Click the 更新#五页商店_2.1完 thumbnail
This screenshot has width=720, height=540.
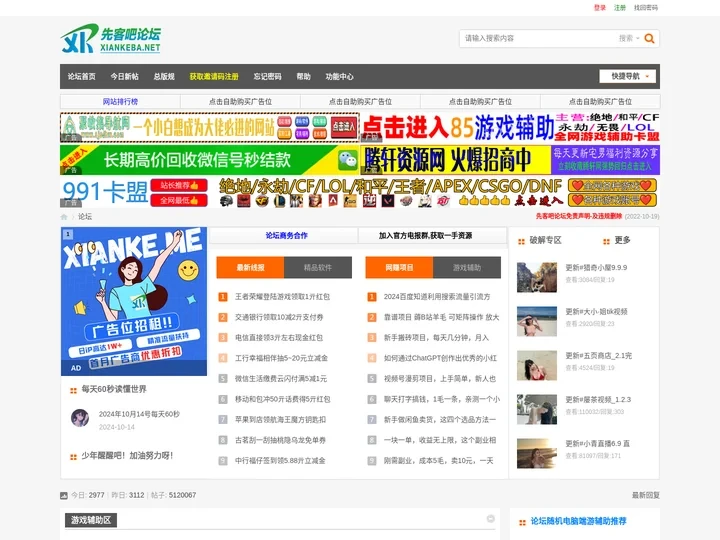point(537,366)
